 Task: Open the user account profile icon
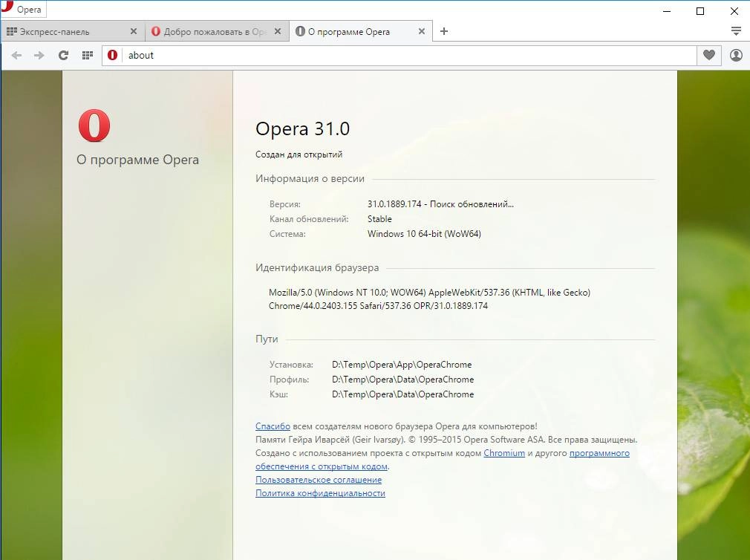[x=736, y=56]
